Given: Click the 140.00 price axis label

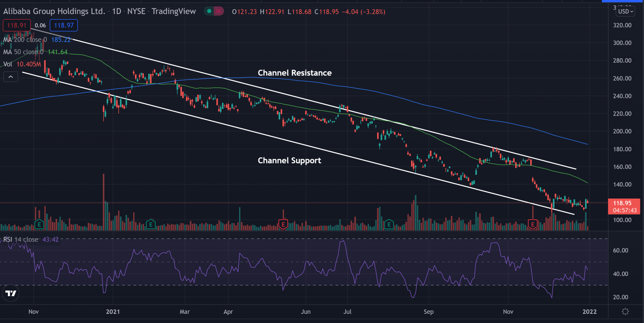Looking at the screenshot, I should (622, 185).
